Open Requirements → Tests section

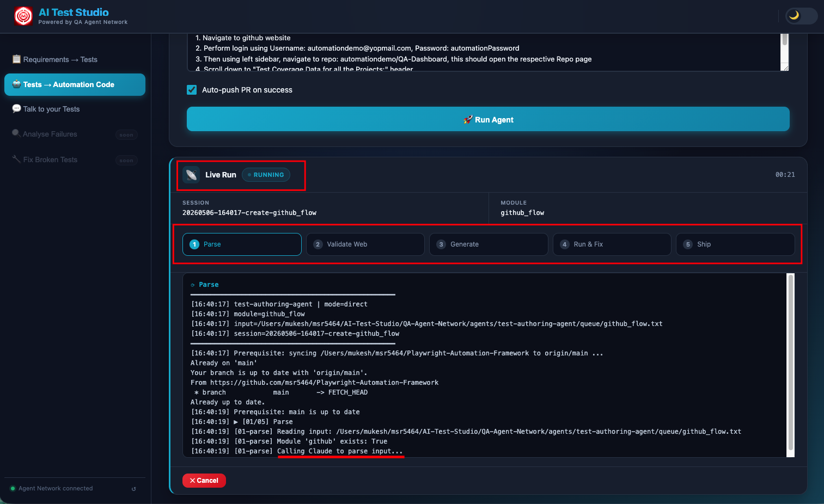pos(75,59)
